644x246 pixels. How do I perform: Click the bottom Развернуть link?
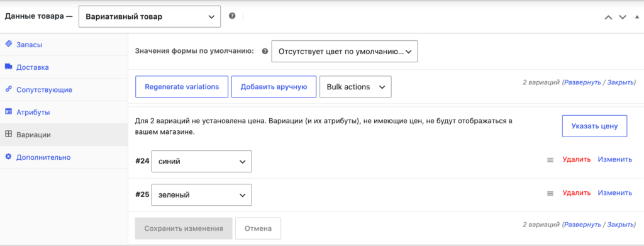click(582, 225)
